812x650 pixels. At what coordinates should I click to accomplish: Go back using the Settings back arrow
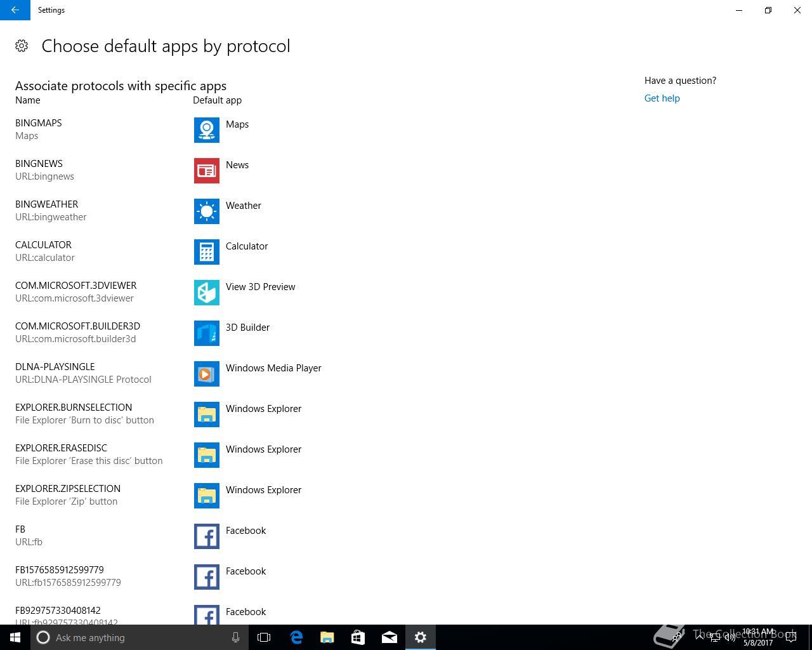pos(15,10)
